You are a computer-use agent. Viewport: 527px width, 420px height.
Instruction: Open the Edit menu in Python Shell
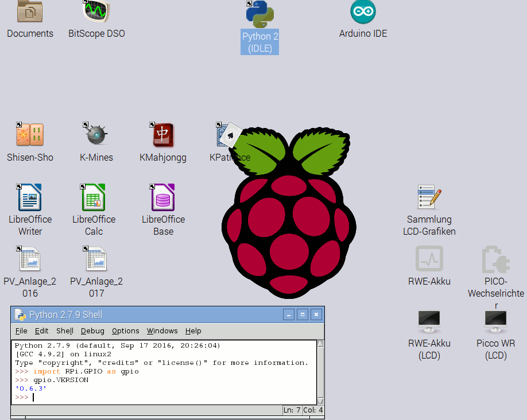(41, 331)
